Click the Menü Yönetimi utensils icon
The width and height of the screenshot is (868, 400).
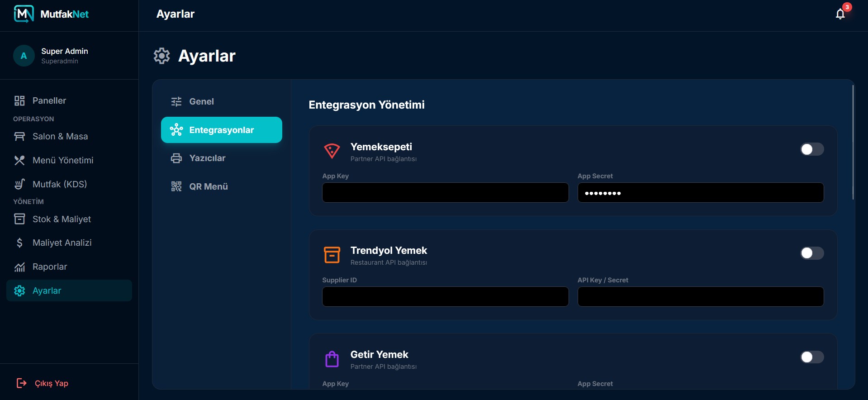(19, 160)
